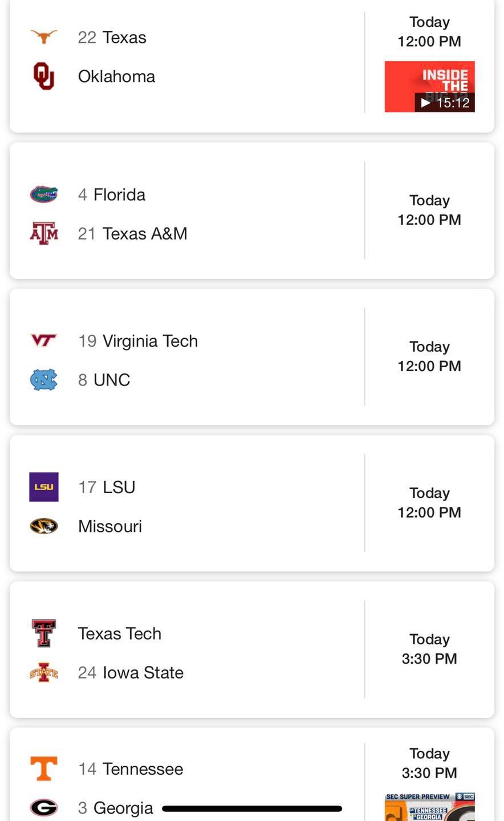Open the LSU vs Missouri game time
Screen dimensions: 504x821
429,503
